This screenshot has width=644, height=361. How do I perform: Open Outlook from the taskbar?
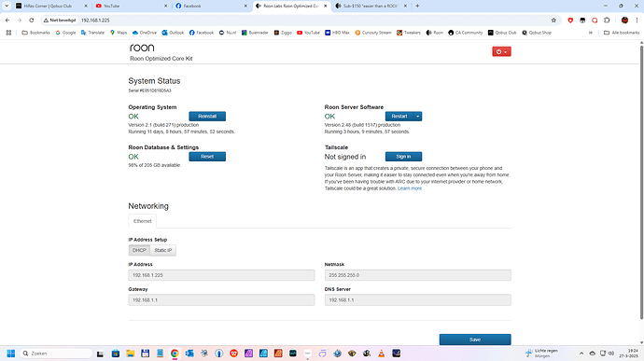point(189,354)
